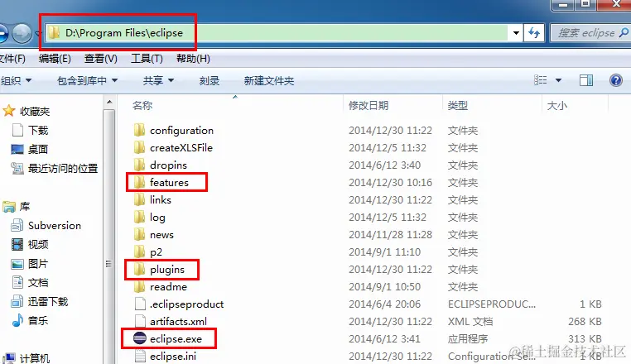
Task: Open the recent pages dropdown near nav arrows
Action: pyautogui.click(x=37, y=33)
